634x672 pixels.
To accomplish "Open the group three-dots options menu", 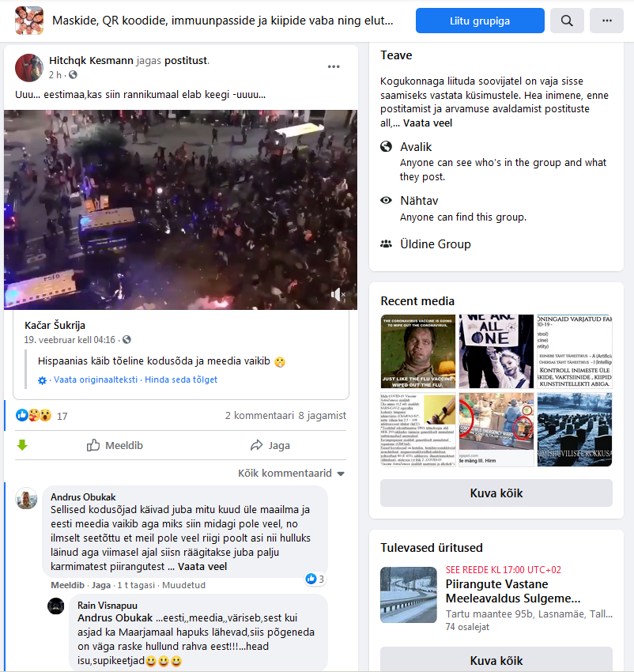I will tap(606, 21).
